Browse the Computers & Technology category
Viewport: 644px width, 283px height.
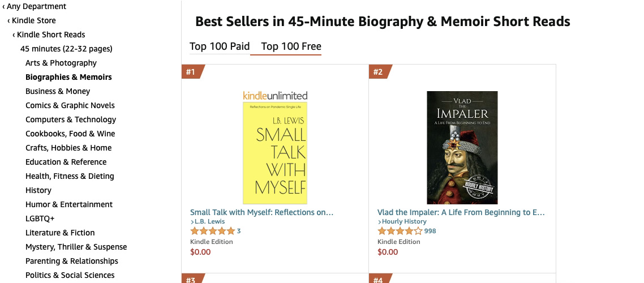[x=71, y=119]
